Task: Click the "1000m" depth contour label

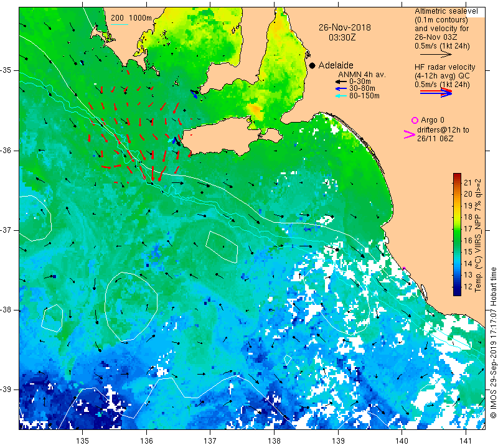Action: [x=141, y=18]
